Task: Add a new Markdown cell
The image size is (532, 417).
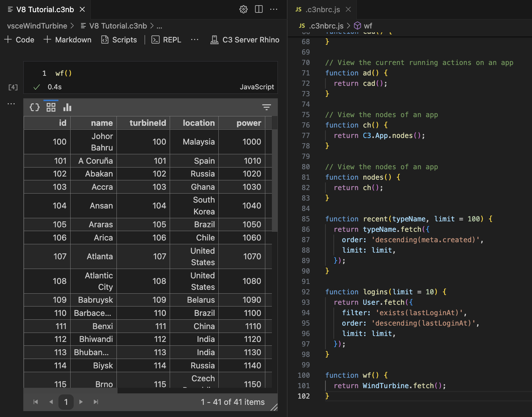Action: (67, 40)
